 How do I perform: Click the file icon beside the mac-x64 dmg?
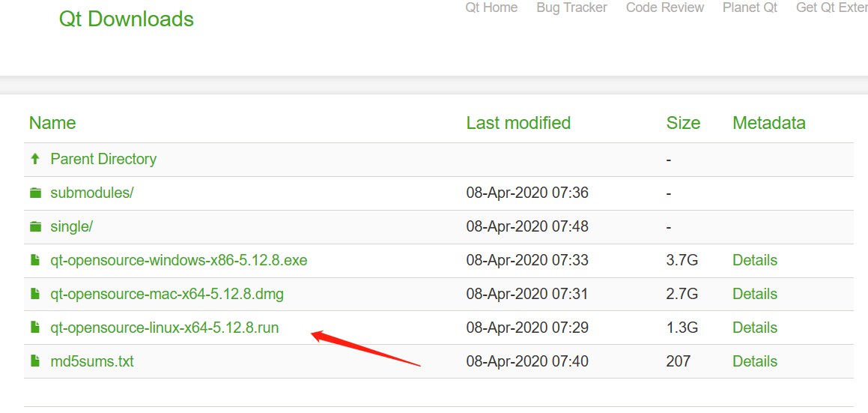[34, 294]
